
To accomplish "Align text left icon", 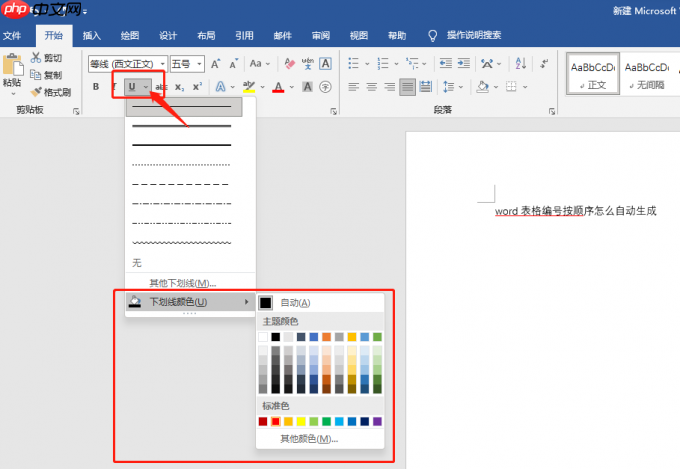I will pyautogui.click(x=353, y=87).
